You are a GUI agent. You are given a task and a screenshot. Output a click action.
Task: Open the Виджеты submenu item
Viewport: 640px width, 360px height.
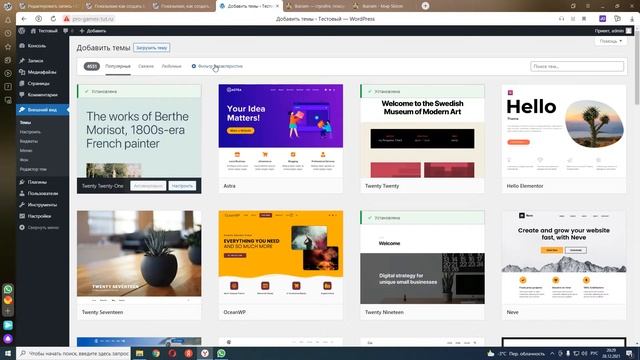29,141
